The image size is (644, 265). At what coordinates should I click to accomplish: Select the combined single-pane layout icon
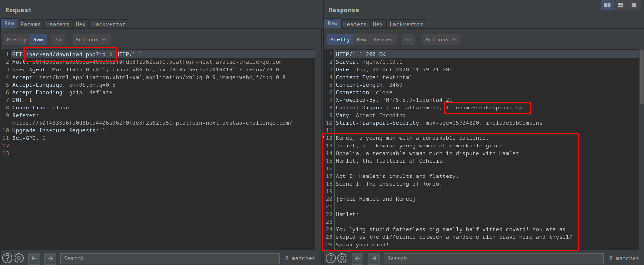coord(633,5)
